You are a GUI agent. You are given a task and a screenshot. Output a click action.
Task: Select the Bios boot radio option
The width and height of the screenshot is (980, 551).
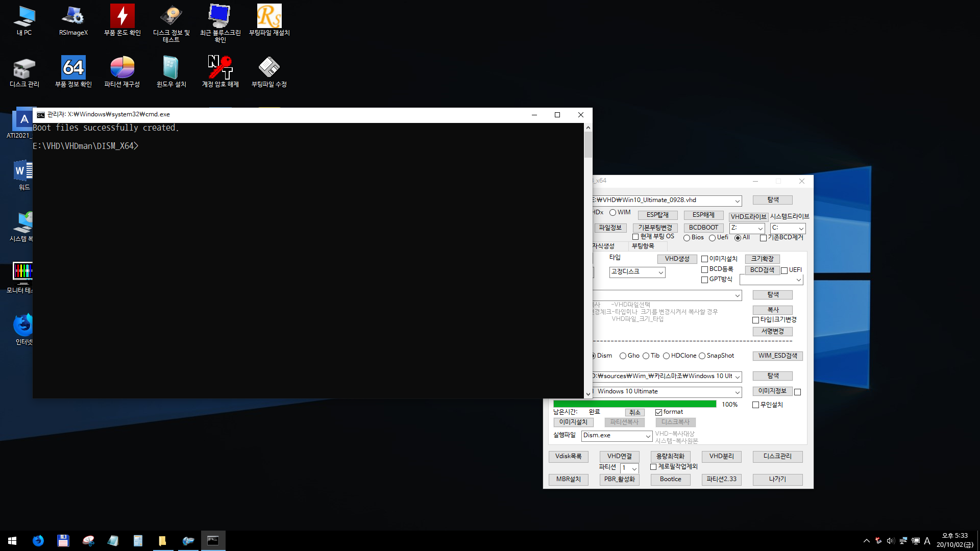coord(693,238)
